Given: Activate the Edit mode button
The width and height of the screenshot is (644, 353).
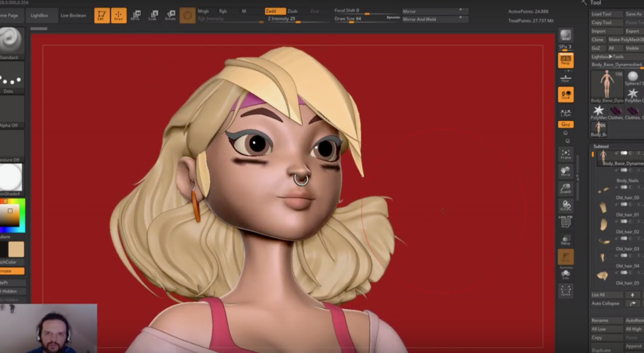Looking at the screenshot, I should [102, 16].
